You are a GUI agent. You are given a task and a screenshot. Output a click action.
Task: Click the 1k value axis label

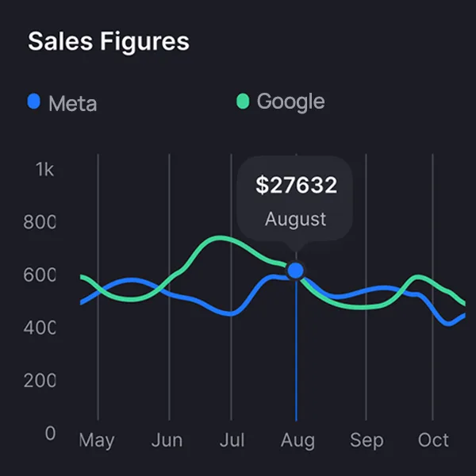pyautogui.click(x=44, y=169)
